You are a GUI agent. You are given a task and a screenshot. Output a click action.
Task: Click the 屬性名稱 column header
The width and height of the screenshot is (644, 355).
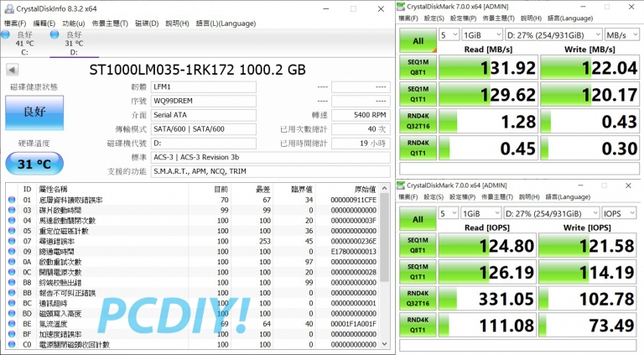coord(53,189)
